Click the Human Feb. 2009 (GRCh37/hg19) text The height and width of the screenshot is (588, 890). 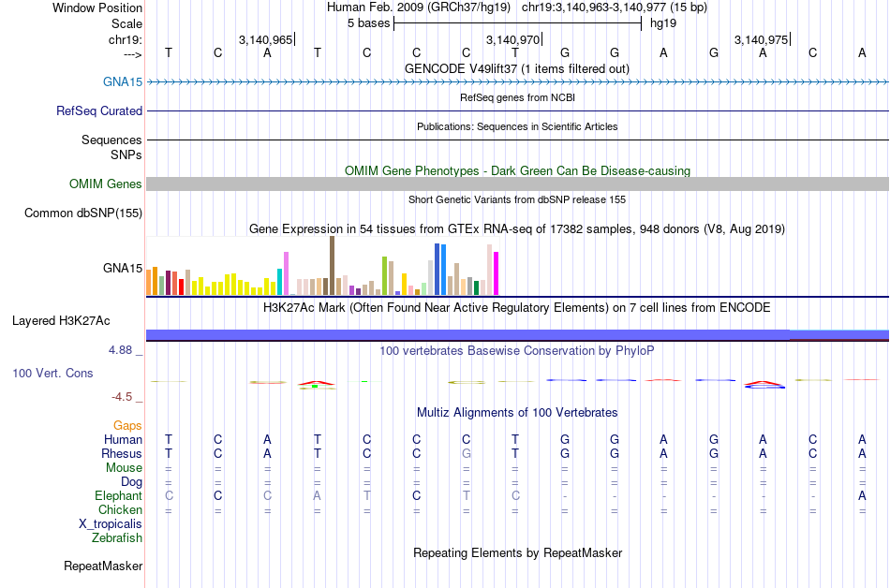pos(419,7)
